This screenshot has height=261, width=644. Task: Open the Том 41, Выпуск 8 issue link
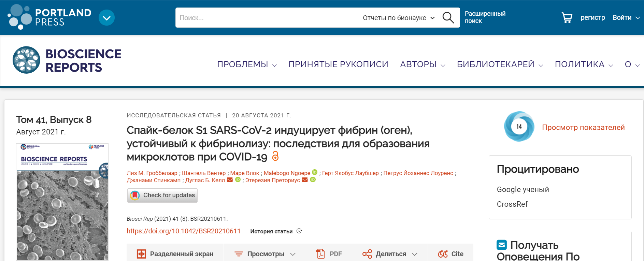54,120
